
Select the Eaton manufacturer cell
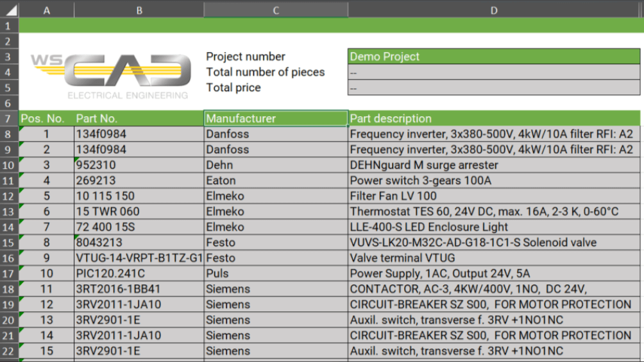click(276, 180)
